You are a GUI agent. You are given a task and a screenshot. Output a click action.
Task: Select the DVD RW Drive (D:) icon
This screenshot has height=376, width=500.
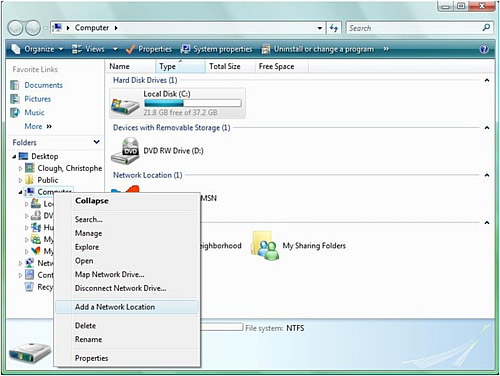[x=125, y=151]
